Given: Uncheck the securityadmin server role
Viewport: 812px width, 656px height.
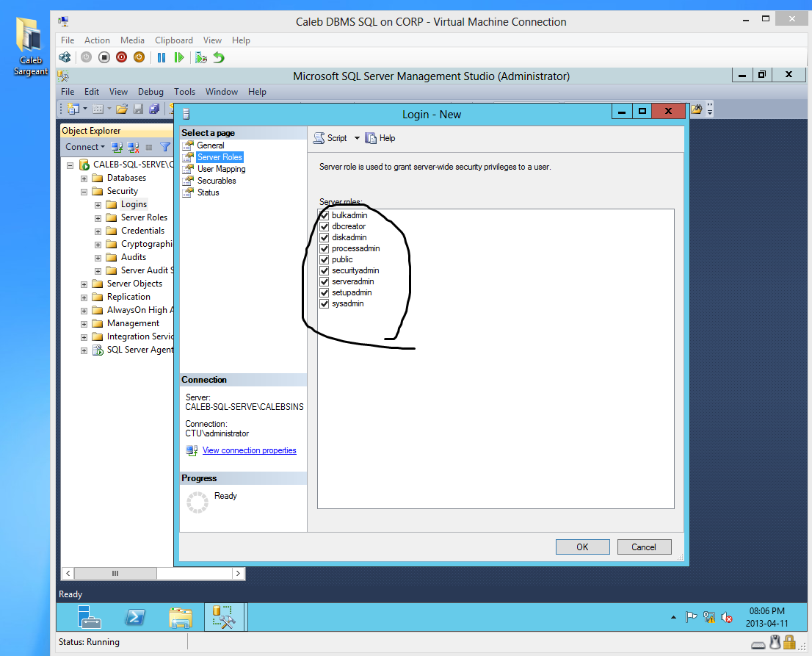Looking at the screenshot, I should click(325, 270).
